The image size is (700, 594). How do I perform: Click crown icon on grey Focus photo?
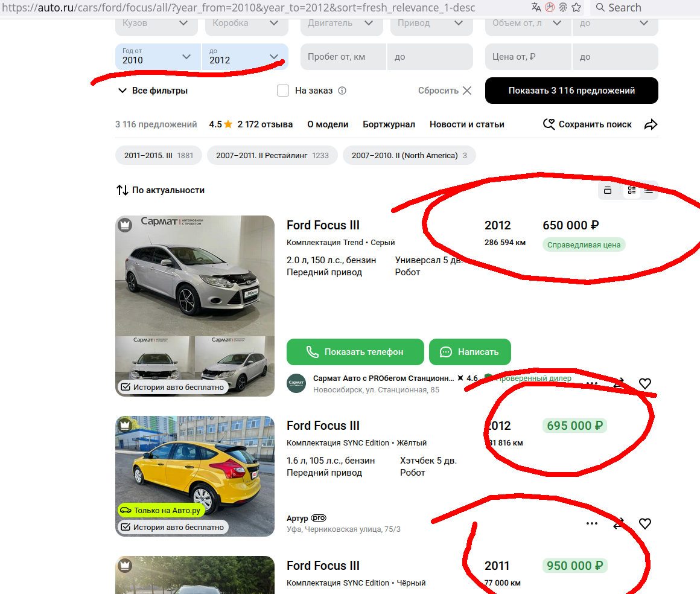[x=125, y=225]
